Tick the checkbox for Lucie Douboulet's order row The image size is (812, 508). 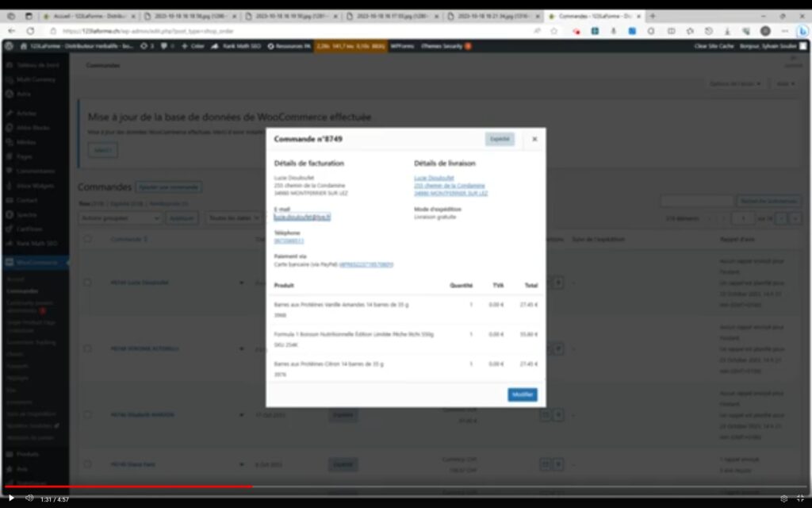tap(88, 282)
